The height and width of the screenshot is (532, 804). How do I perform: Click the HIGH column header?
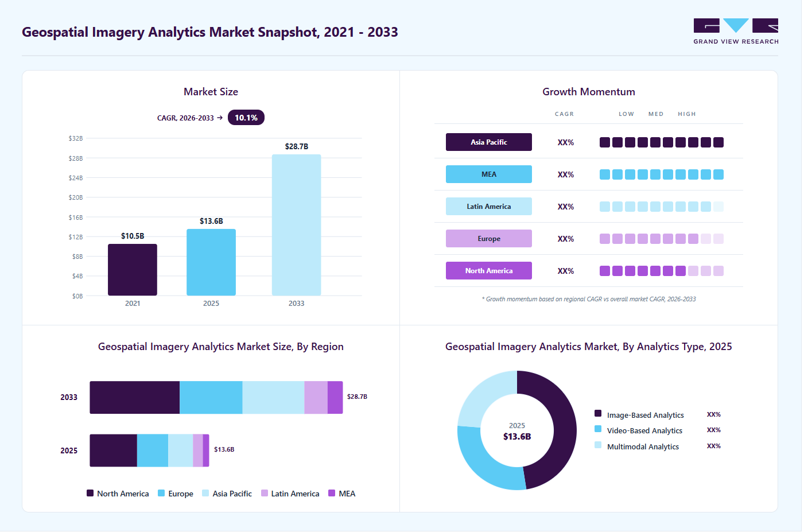point(687,114)
